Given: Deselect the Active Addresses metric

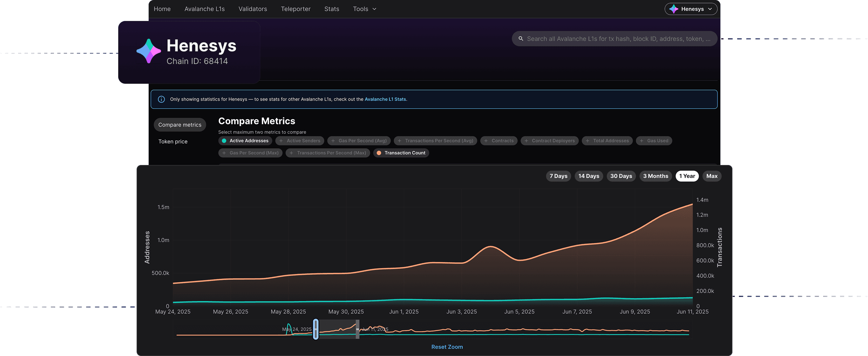Looking at the screenshot, I should pos(245,141).
